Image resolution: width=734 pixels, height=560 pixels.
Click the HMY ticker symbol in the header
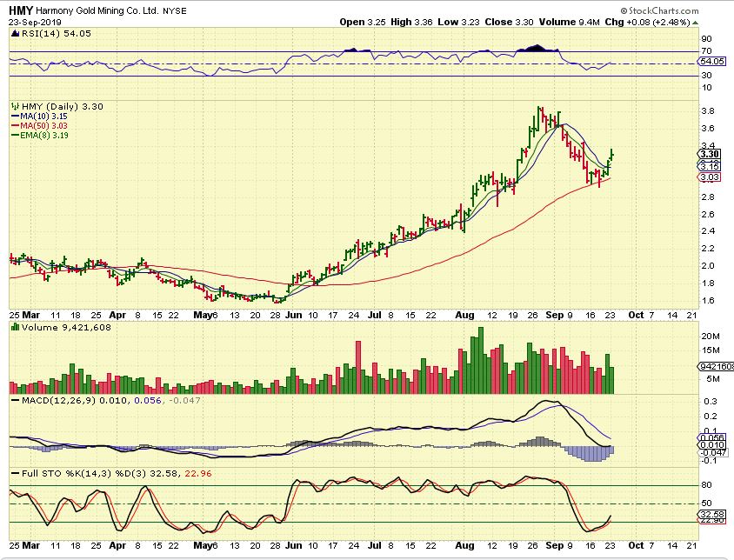(x=21, y=10)
